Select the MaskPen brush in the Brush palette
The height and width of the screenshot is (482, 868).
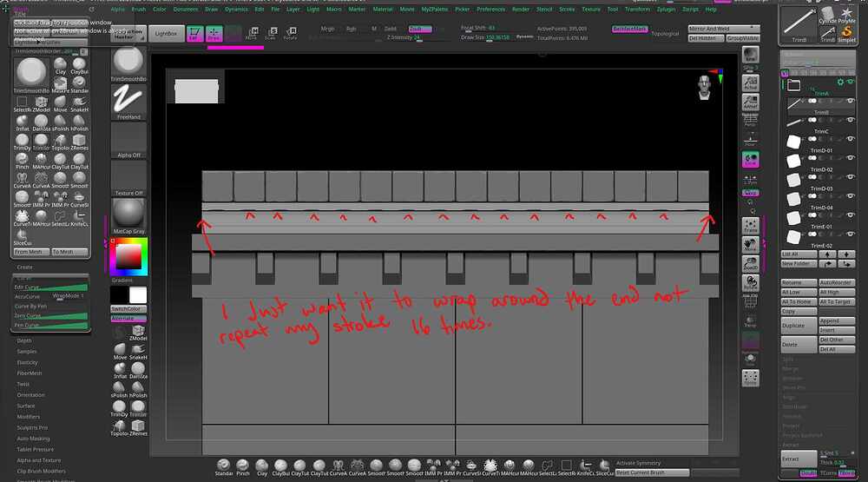point(61,85)
